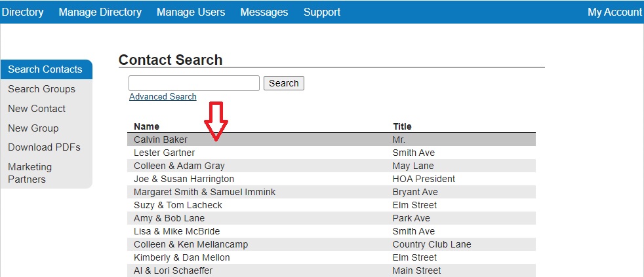Open the Directory menu

(x=22, y=12)
